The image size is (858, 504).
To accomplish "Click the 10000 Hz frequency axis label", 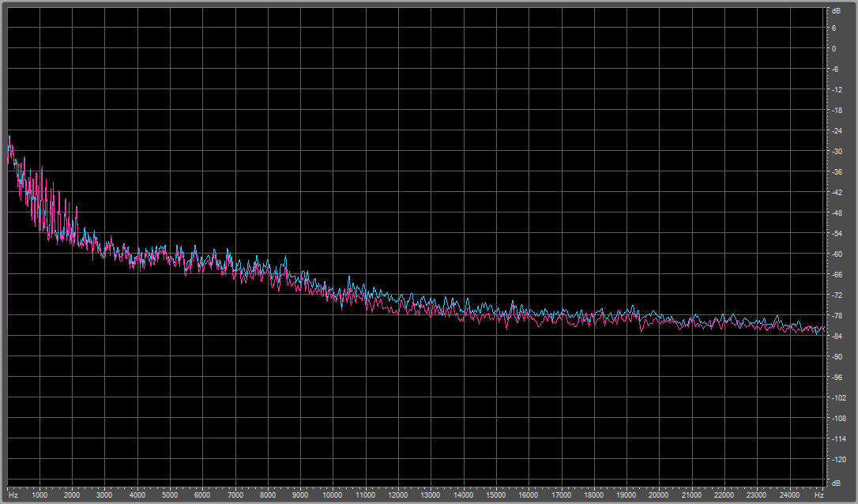I will (x=333, y=495).
